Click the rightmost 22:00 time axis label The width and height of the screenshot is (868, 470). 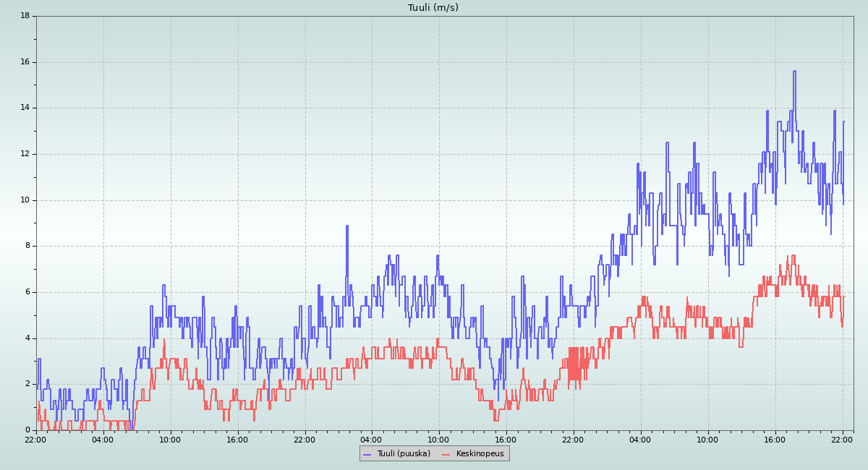842,439
